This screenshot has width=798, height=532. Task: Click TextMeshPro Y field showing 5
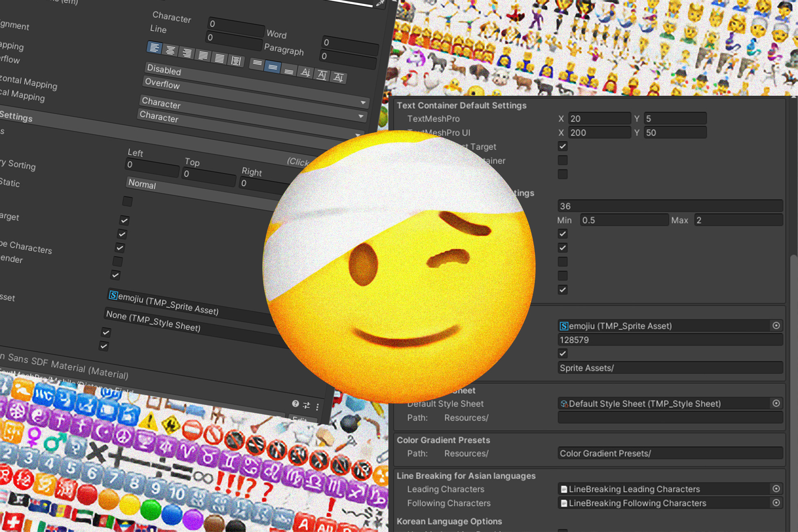click(x=675, y=119)
